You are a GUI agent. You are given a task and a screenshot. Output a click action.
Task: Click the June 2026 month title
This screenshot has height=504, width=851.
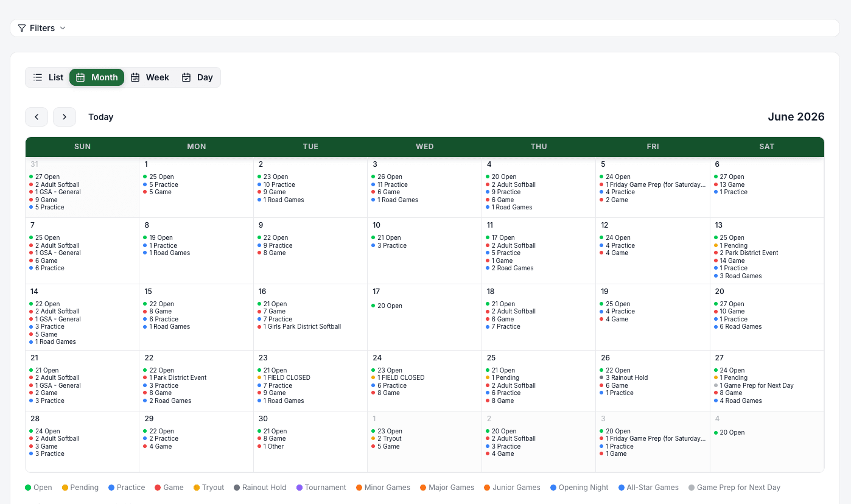click(x=796, y=117)
